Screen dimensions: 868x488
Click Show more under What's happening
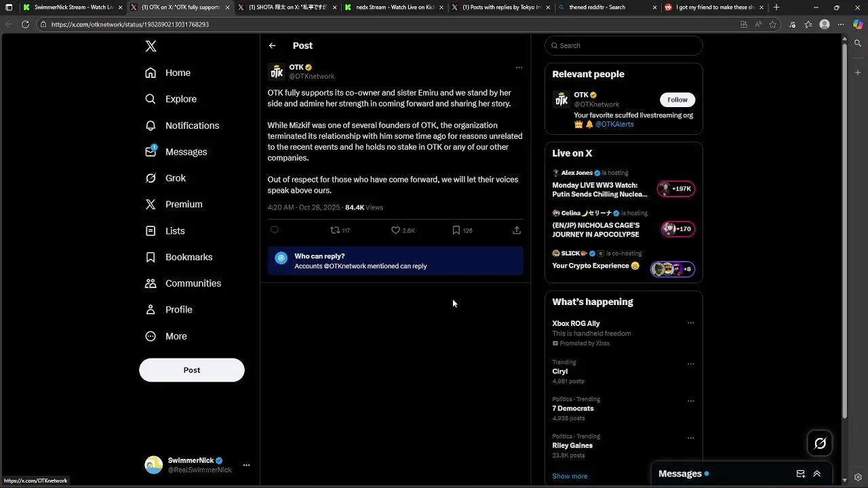click(x=570, y=476)
